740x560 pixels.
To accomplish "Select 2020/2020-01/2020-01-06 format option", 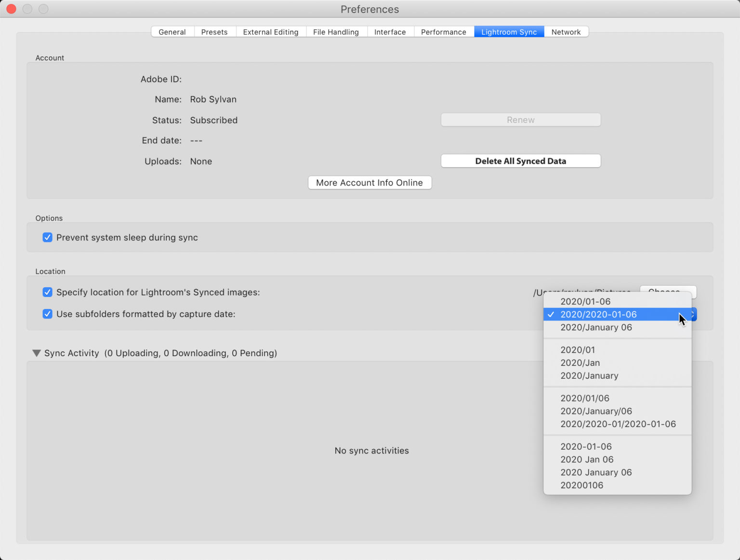I will click(x=618, y=424).
